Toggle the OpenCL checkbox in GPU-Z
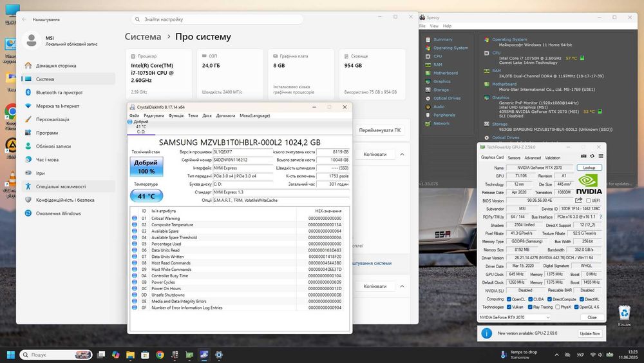The height and width of the screenshot is (363, 644). click(x=509, y=299)
